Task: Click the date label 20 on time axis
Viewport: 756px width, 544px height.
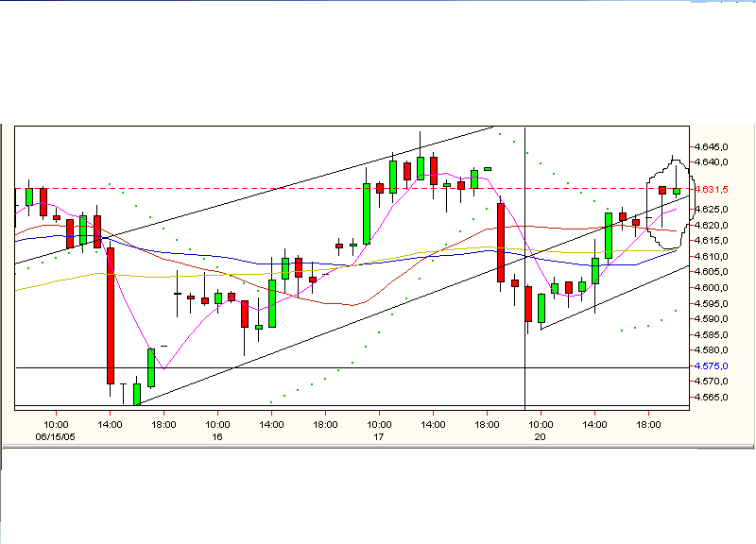Action: 540,437
